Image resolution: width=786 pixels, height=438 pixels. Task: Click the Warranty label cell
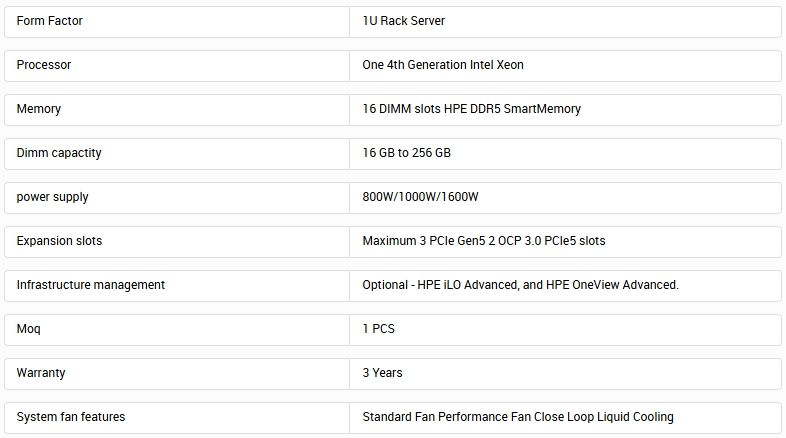coord(41,373)
